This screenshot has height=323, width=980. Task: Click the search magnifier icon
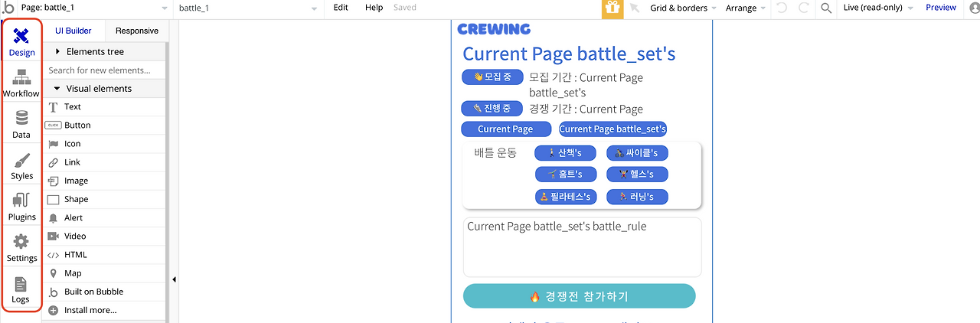[826, 8]
